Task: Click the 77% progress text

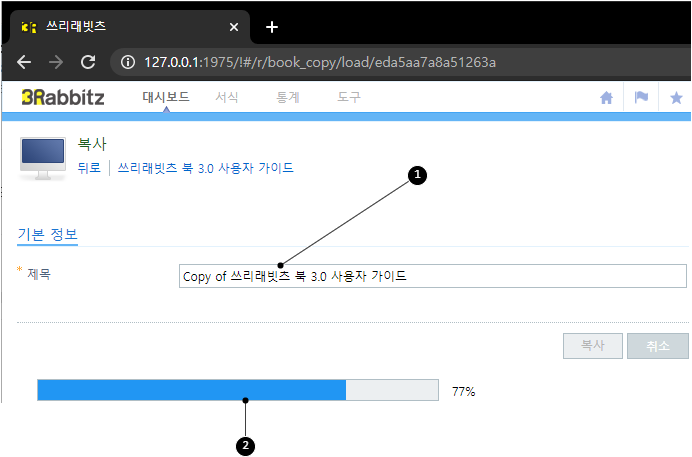Action: point(463,391)
